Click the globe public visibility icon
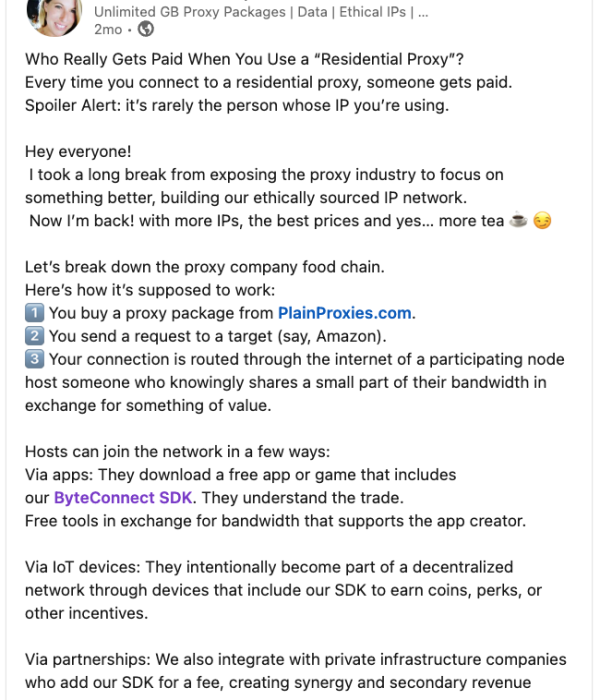Screen dimensions: 600x700 click(146, 30)
